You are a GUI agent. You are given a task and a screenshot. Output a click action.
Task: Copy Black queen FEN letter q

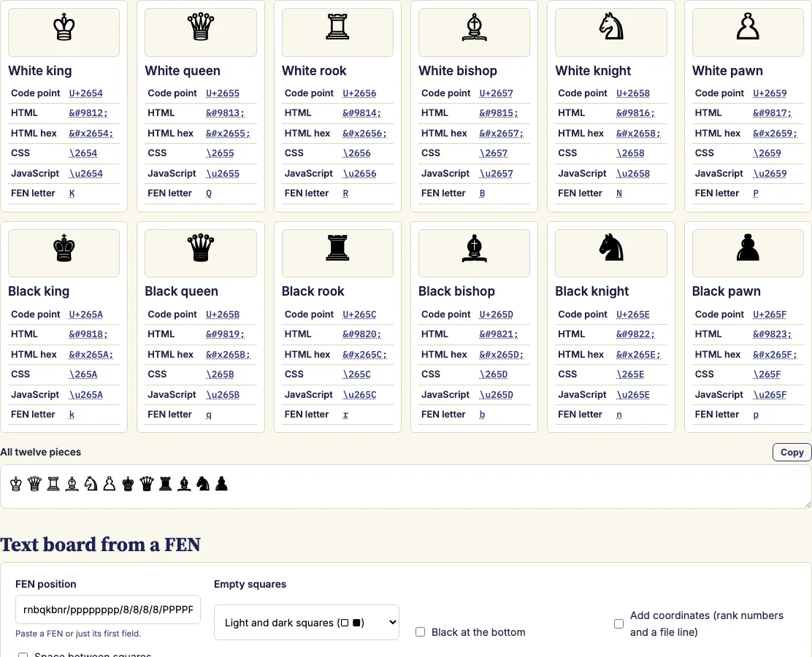pos(209,415)
